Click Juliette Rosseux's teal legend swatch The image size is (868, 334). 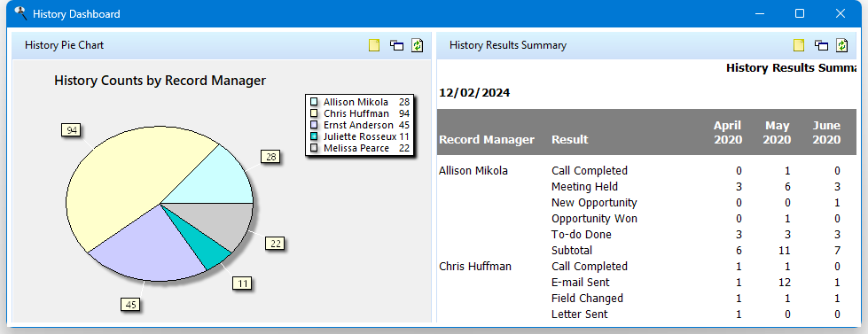314,136
